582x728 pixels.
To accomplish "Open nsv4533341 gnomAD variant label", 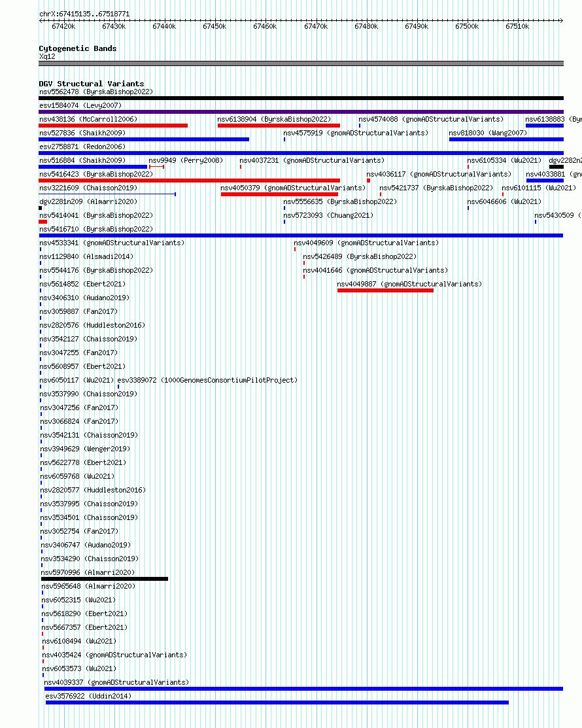I will pyautogui.click(x=112, y=243).
